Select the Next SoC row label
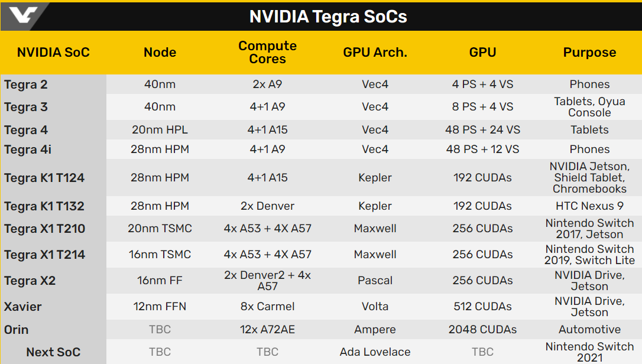The height and width of the screenshot is (364, 642). [x=53, y=352]
